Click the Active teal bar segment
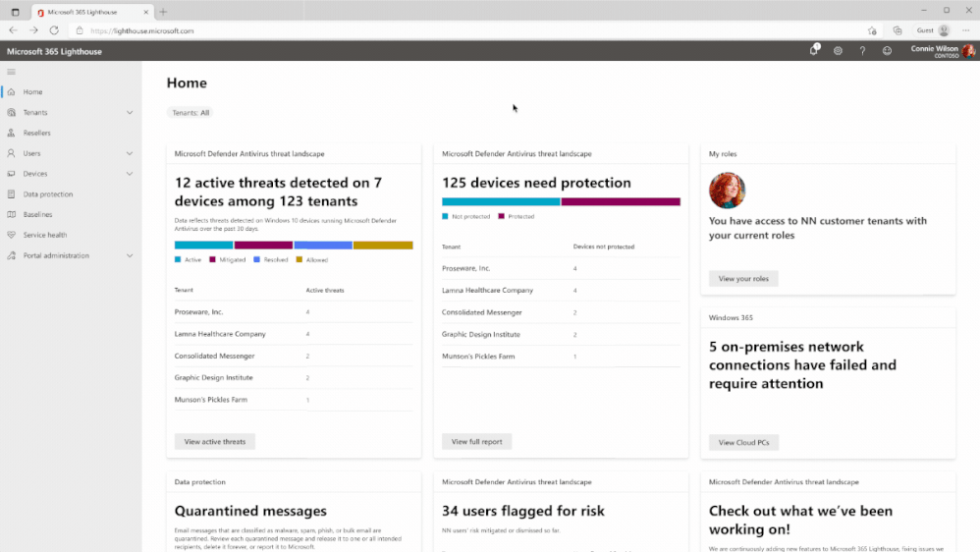Image resolution: width=980 pixels, height=552 pixels. [203, 245]
